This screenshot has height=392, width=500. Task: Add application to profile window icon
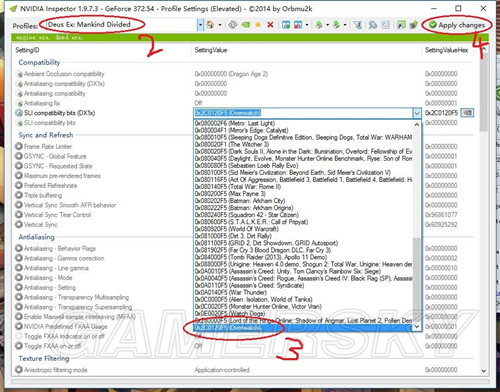coord(286,25)
